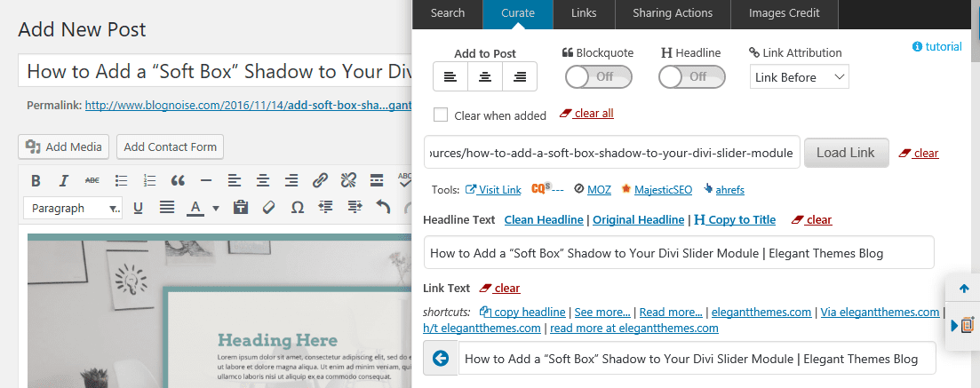Image resolution: width=980 pixels, height=388 pixels.
Task: Toggle paste as text mode
Action: [x=241, y=208]
